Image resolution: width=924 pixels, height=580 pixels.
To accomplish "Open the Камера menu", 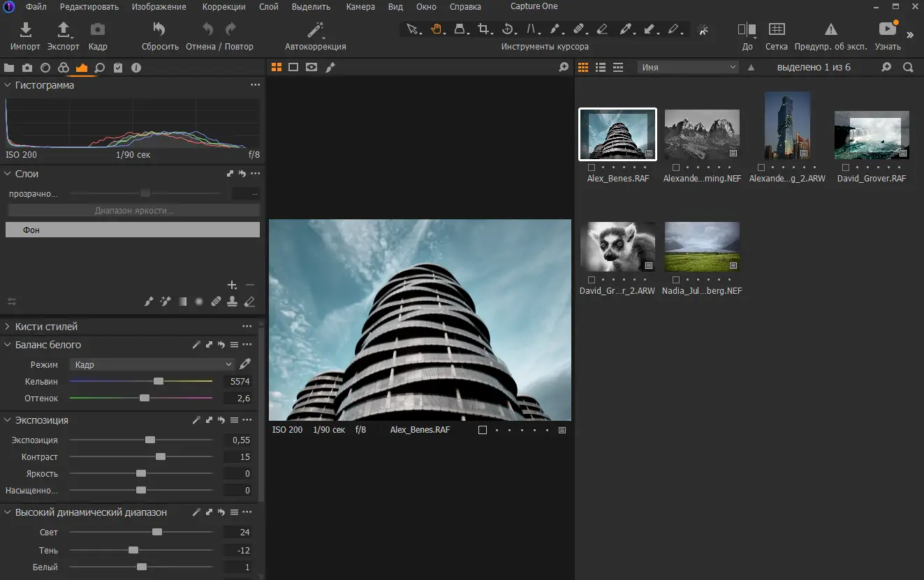I will click(360, 7).
